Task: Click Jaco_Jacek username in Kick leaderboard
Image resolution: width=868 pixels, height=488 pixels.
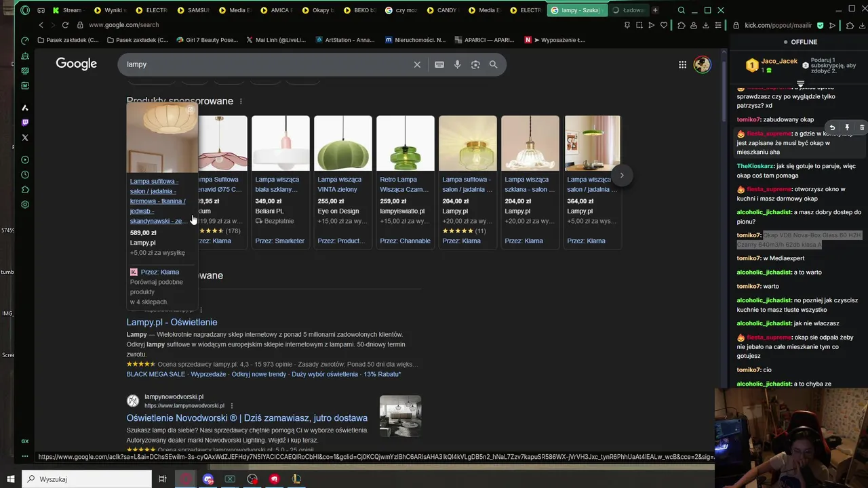Action: click(x=779, y=61)
